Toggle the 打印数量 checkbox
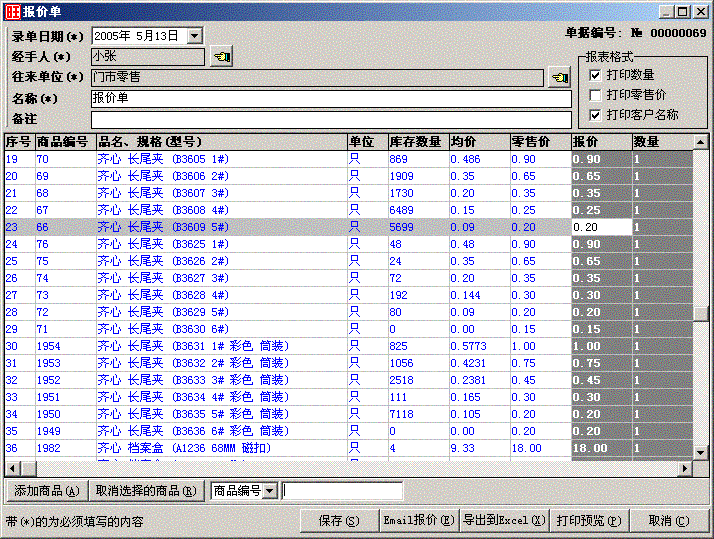714x539 pixels. (595, 75)
